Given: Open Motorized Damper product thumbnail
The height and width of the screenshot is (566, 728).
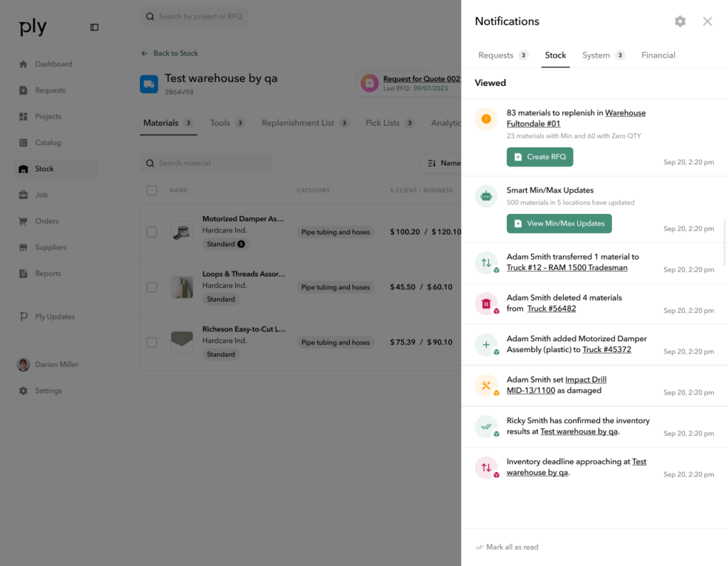Looking at the screenshot, I should [x=182, y=232].
